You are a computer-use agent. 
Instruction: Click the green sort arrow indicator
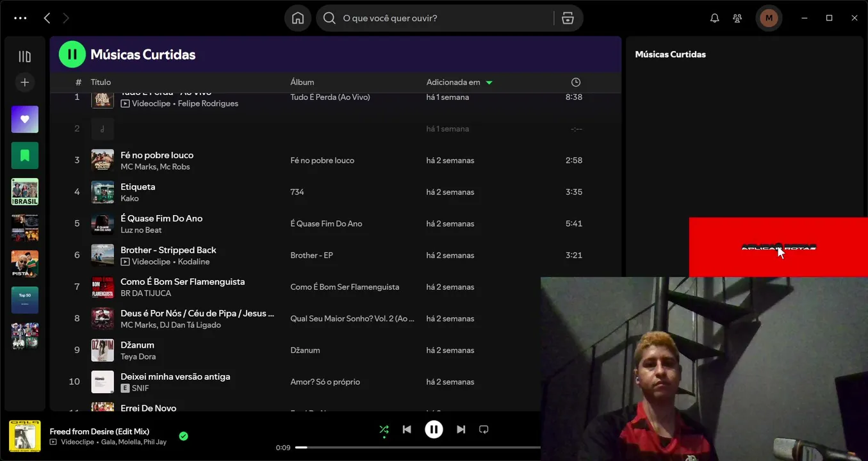[x=489, y=83]
